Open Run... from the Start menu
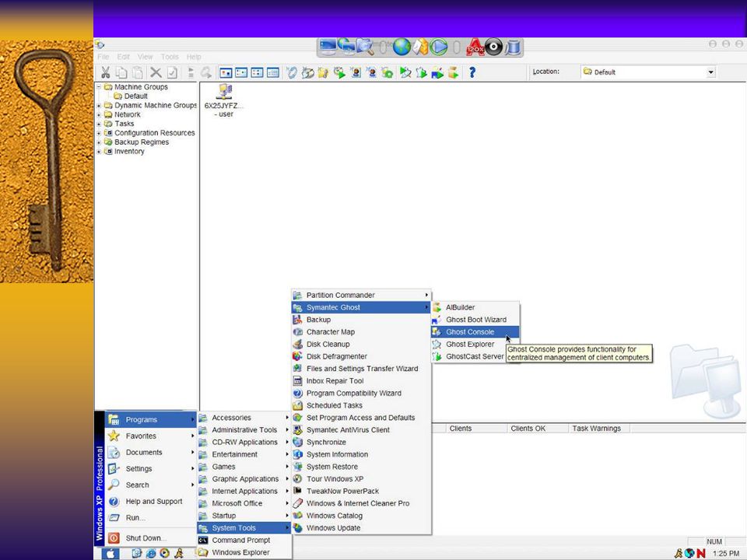Image resolution: width=747 pixels, height=560 pixels. [150, 518]
